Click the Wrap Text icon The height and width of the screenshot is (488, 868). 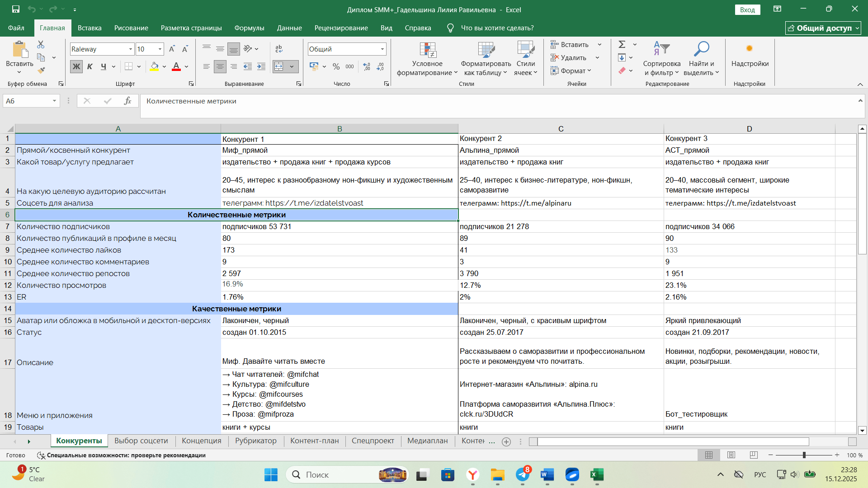click(x=279, y=49)
